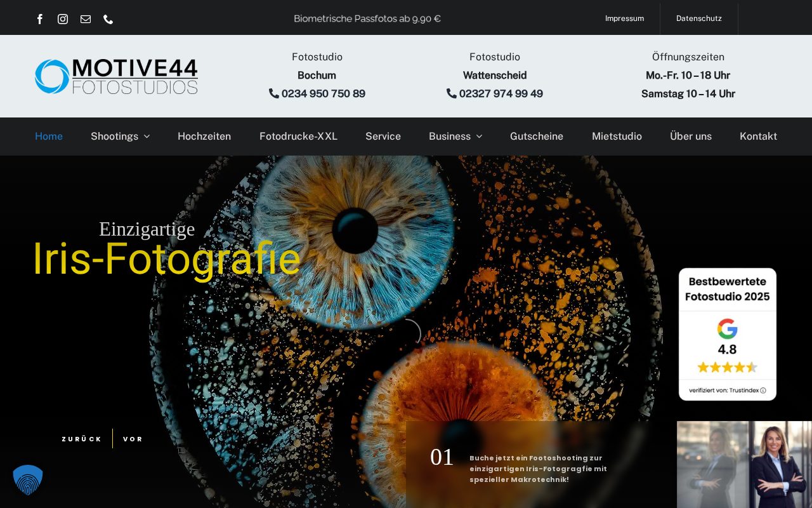Click the Trustindex info icon
Viewport: 812px width, 508px height.
click(x=763, y=391)
